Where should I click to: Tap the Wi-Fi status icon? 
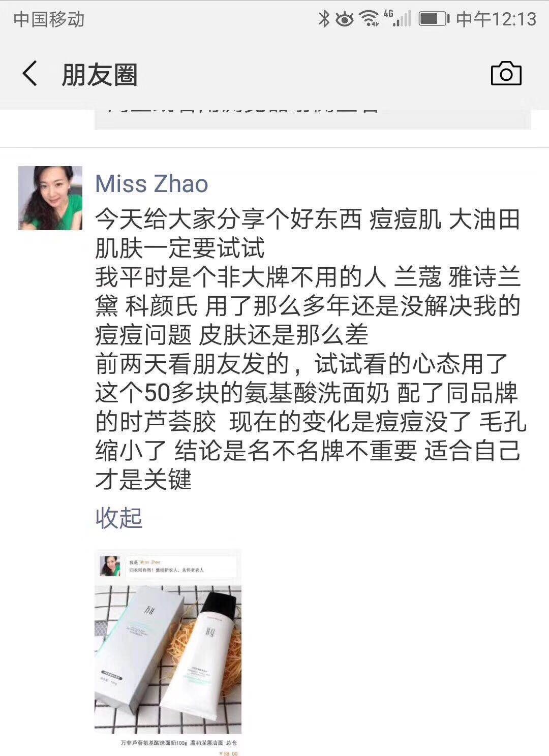369,19
